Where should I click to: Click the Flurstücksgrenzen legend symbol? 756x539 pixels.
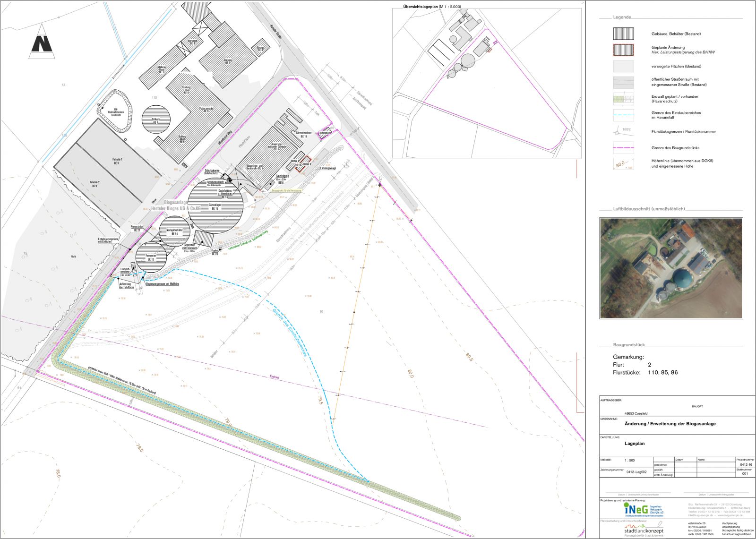click(623, 131)
